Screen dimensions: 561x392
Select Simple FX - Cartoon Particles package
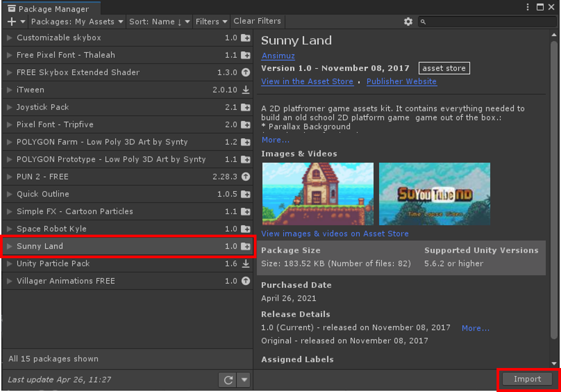tap(128, 212)
